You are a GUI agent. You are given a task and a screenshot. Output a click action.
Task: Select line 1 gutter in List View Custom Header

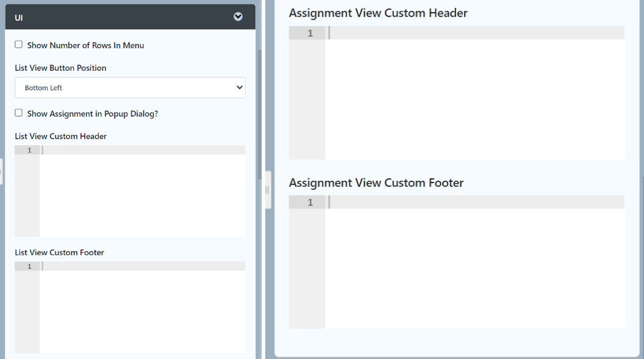(27, 150)
